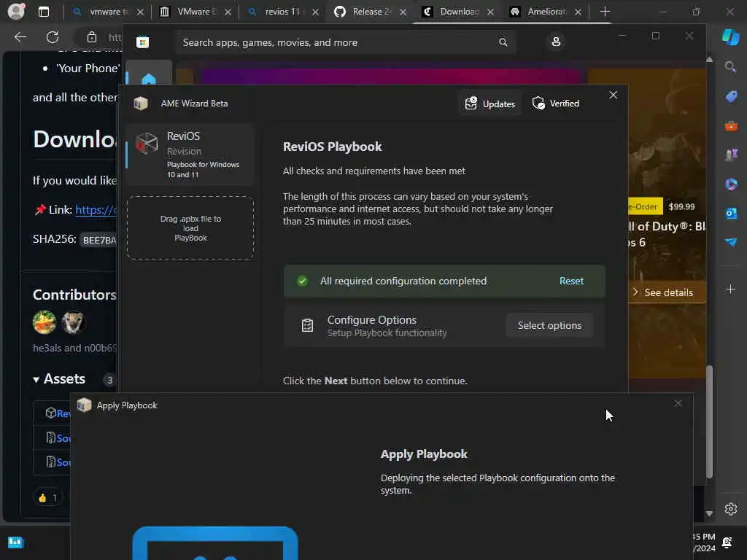
Task: Click the Microsoft Store search field
Action: (345, 42)
